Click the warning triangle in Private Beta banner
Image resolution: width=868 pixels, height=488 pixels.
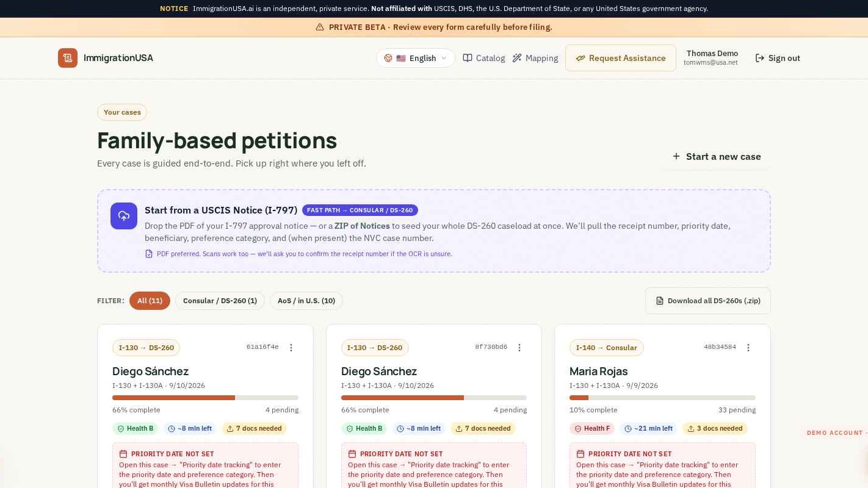point(320,27)
